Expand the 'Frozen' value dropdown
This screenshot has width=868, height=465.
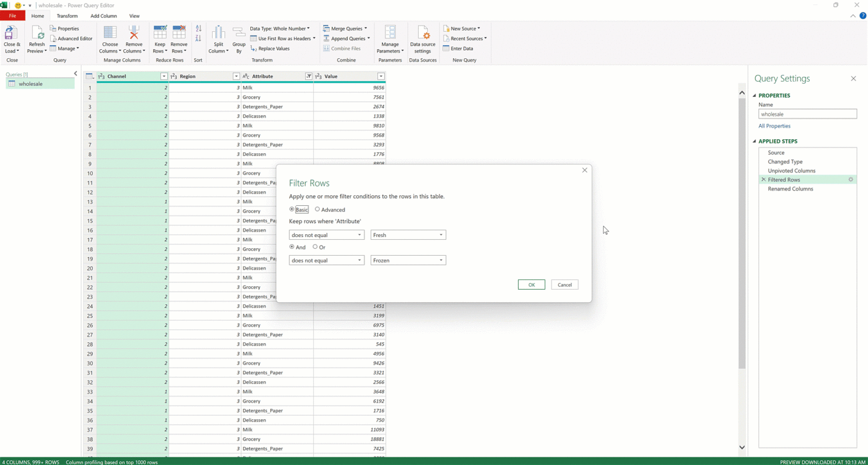[441, 260]
